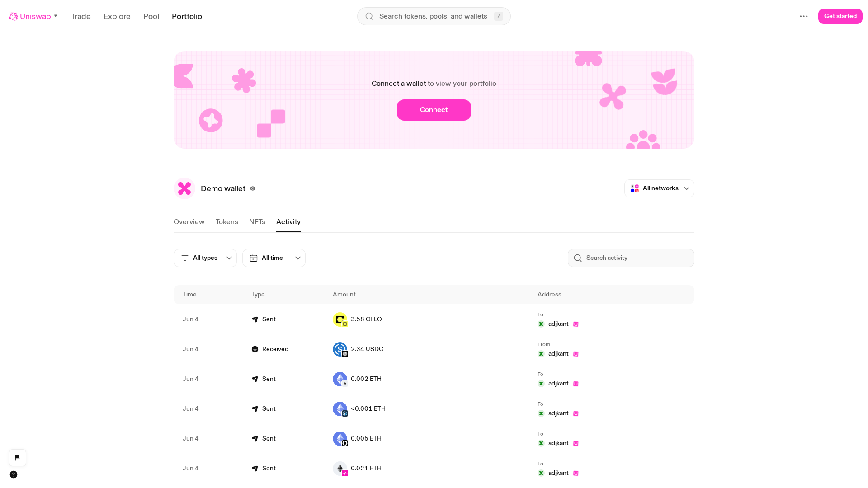This screenshot has width=868, height=488.
Task: Click the pink Unitag badge in 3.58 CELO row
Action: [x=576, y=324]
